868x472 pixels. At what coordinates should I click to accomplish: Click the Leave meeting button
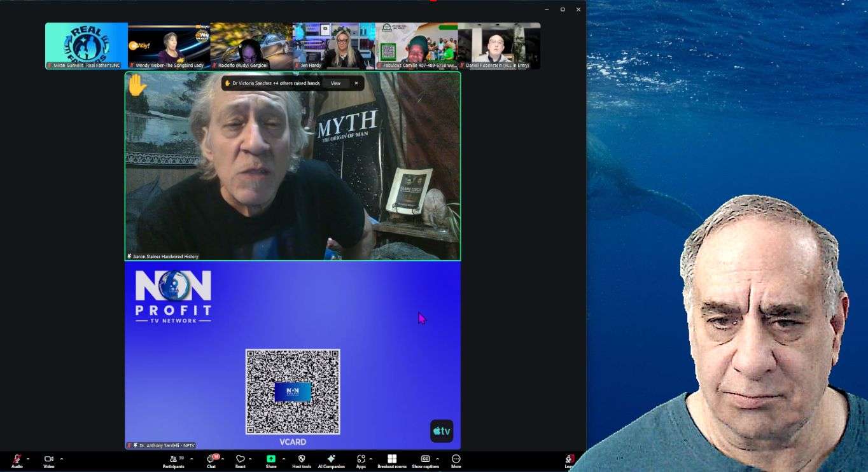point(570,461)
